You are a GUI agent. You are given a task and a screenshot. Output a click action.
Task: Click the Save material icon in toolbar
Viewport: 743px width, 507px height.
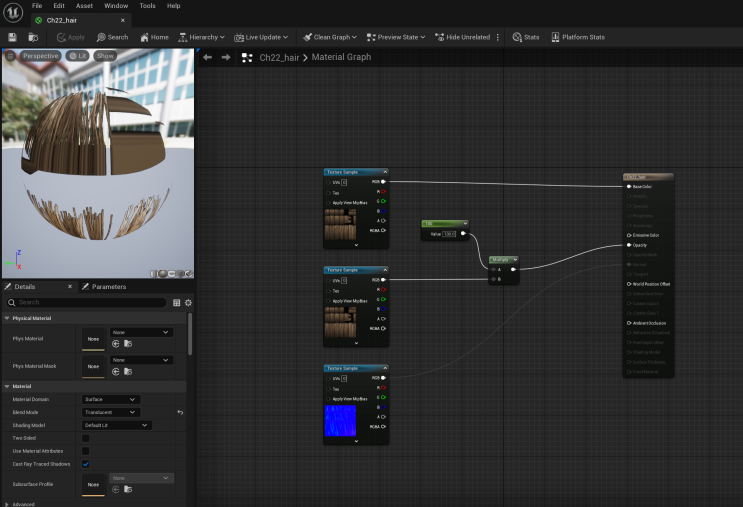(12, 37)
